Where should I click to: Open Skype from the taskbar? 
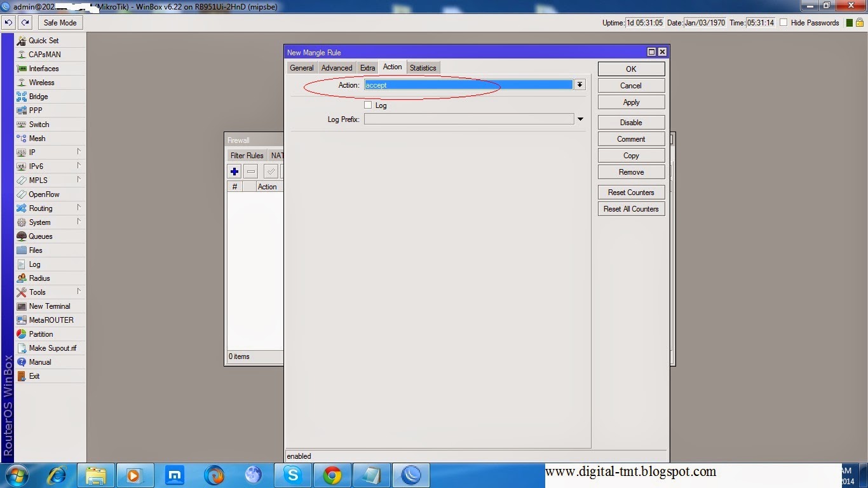click(x=293, y=475)
